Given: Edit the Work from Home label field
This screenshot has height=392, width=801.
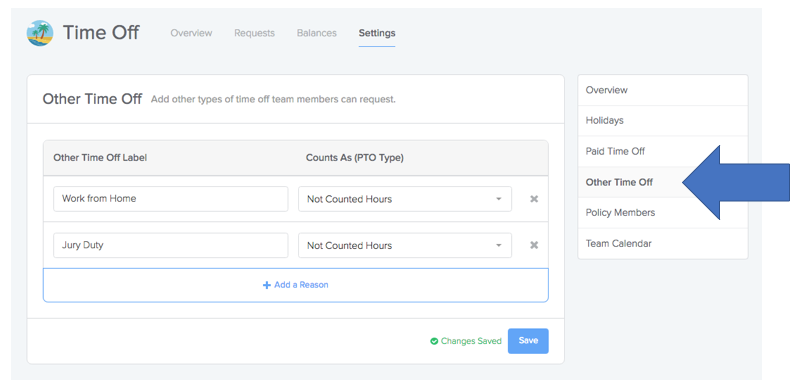Looking at the screenshot, I should coord(171,199).
